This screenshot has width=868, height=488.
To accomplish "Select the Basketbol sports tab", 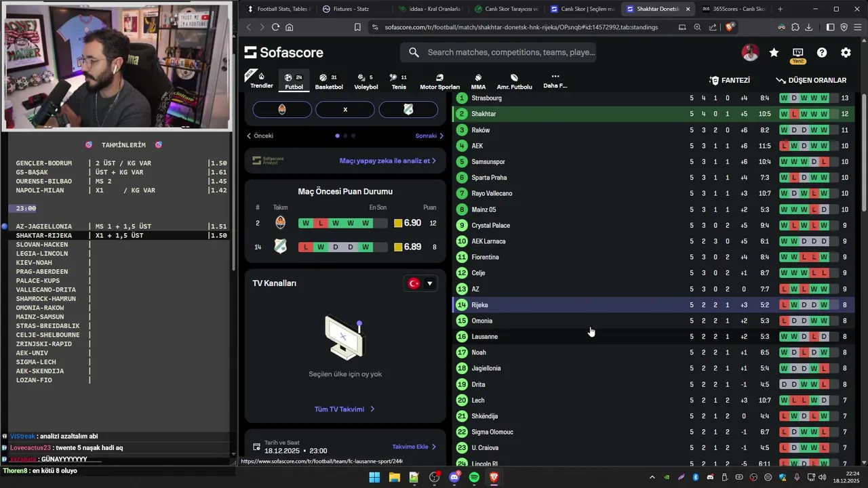I will pyautogui.click(x=329, y=81).
